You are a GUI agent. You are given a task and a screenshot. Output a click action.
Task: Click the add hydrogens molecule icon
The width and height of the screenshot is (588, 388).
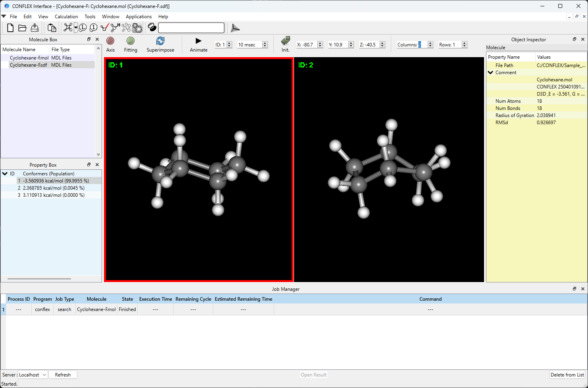click(x=115, y=28)
